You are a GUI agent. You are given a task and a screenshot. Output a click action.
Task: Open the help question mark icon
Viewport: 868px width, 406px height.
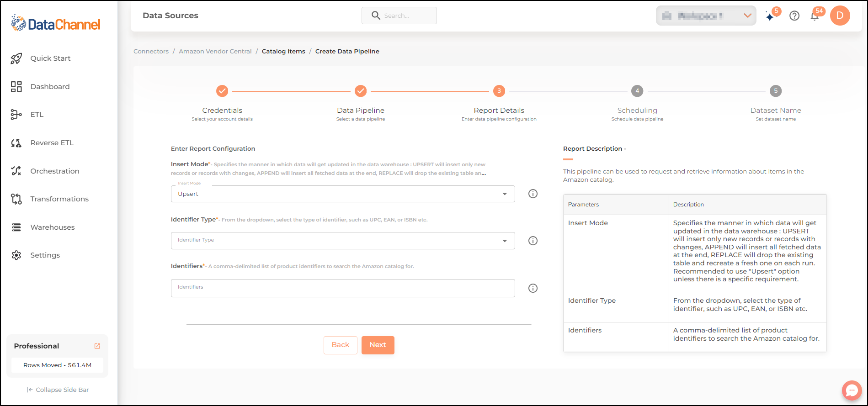point(794,16)
